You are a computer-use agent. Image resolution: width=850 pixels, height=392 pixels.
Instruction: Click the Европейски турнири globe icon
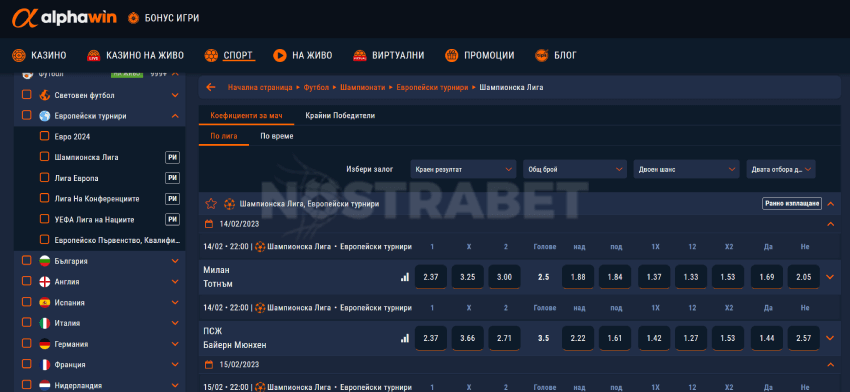44,116
